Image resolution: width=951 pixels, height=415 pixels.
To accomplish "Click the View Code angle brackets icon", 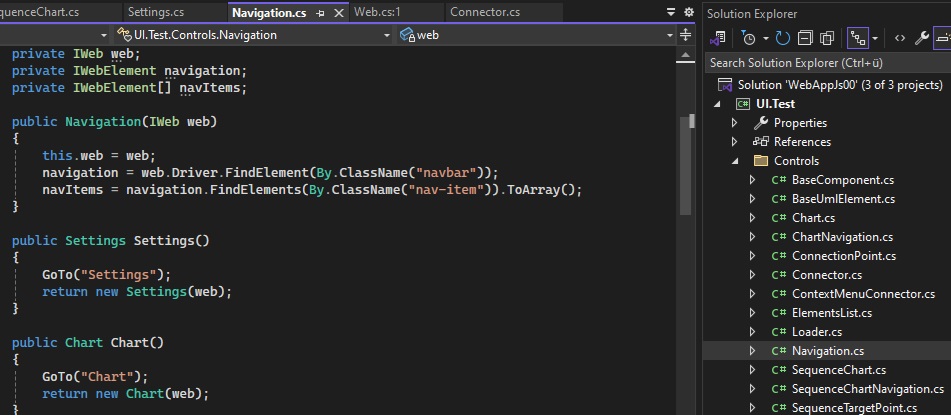I will tap(900, 39).
